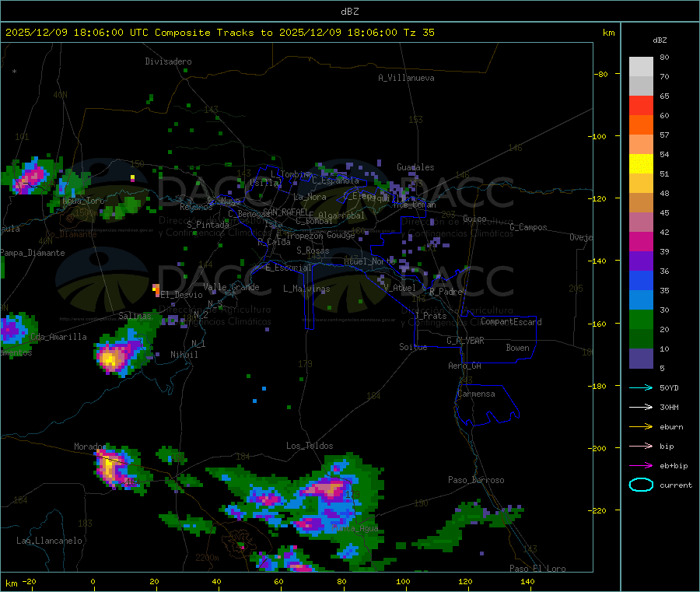The height and width of the screenshot is (592, 700).
Task: Click the 'Paso_El_Loro' map label
Action: coord(538,569)
